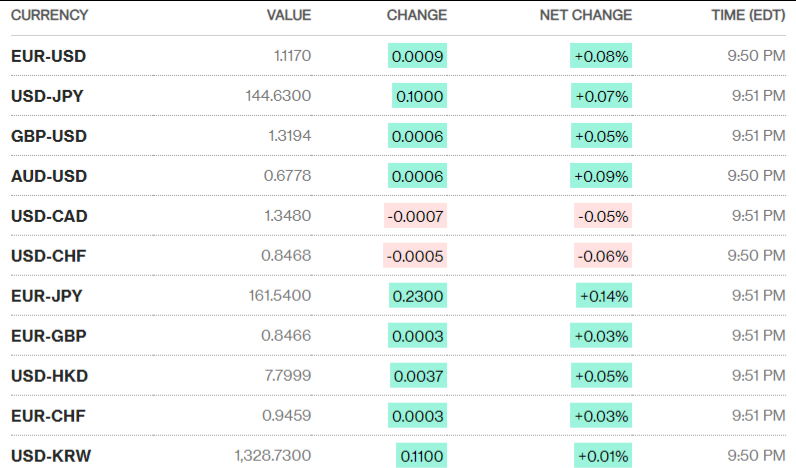Click the red -0.0007 change for USD-CAD
The image size is (796, 468).
pos(415,216)
